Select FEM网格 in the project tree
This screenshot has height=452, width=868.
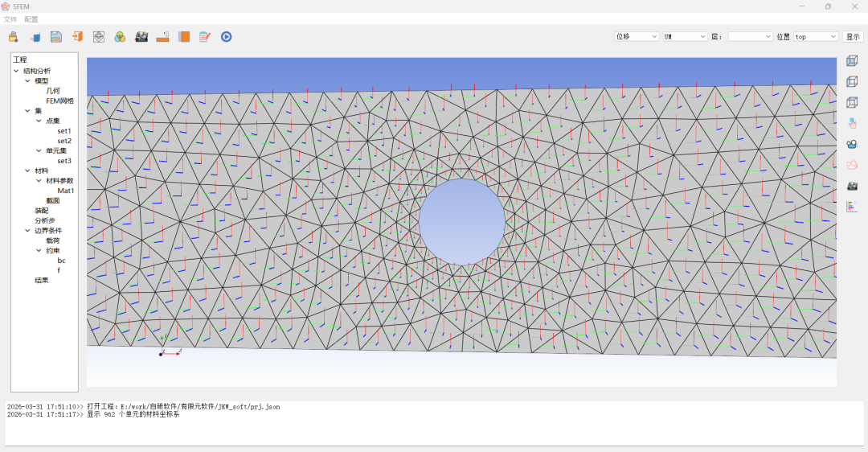pos(59,101)
